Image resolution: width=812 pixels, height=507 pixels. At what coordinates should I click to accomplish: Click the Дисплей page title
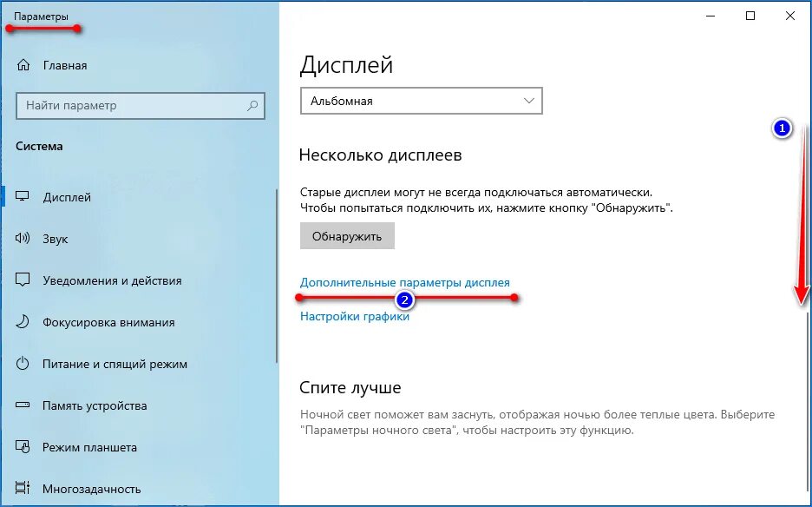pos(346,65)
